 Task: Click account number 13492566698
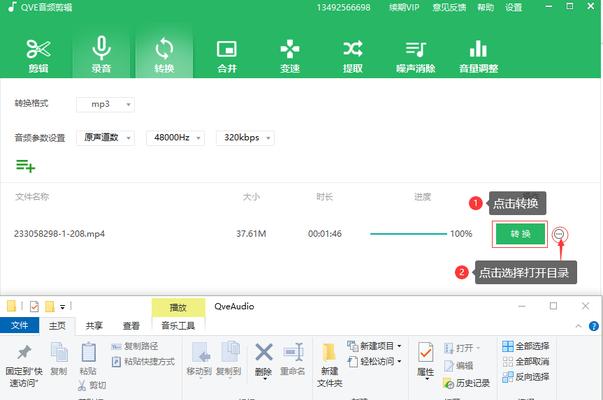(x=343, y=7)
